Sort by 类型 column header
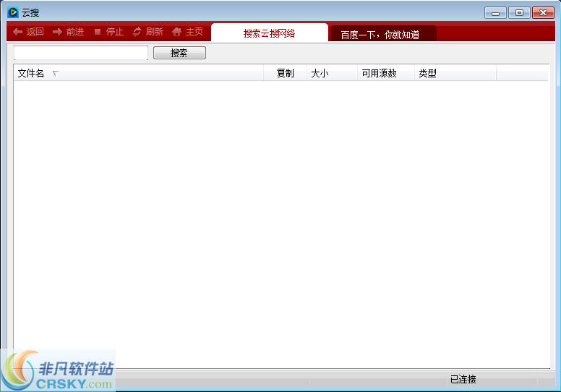Image resolution: width=561 pixels, height=392 pixels. pyautogui.click(x=455, y=73)
